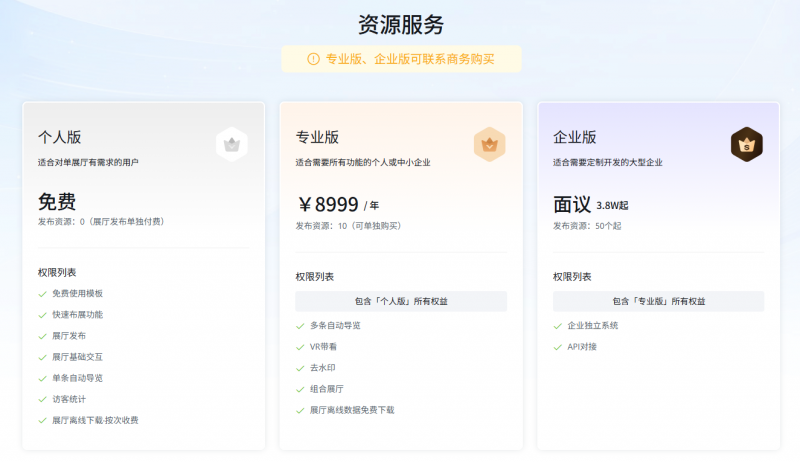800x462 pixels.
Task: Click the ¥8999 price text
Action: [329, 204]
